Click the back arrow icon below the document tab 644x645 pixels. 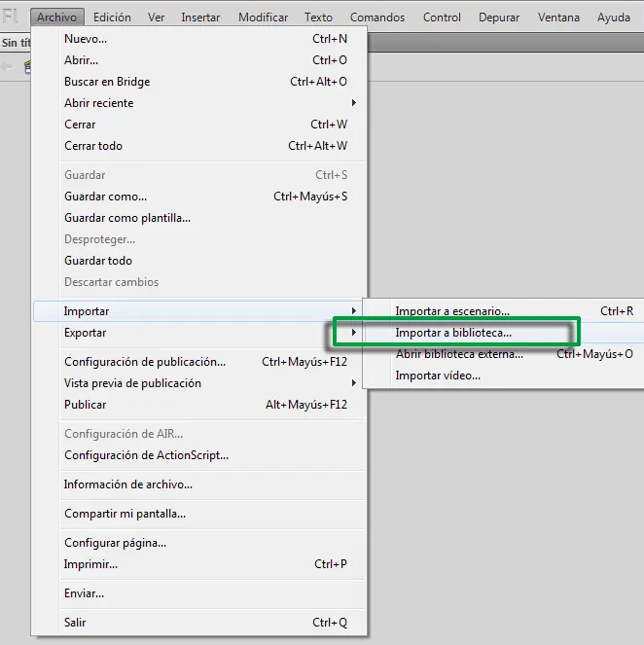[x=8, y=66]
